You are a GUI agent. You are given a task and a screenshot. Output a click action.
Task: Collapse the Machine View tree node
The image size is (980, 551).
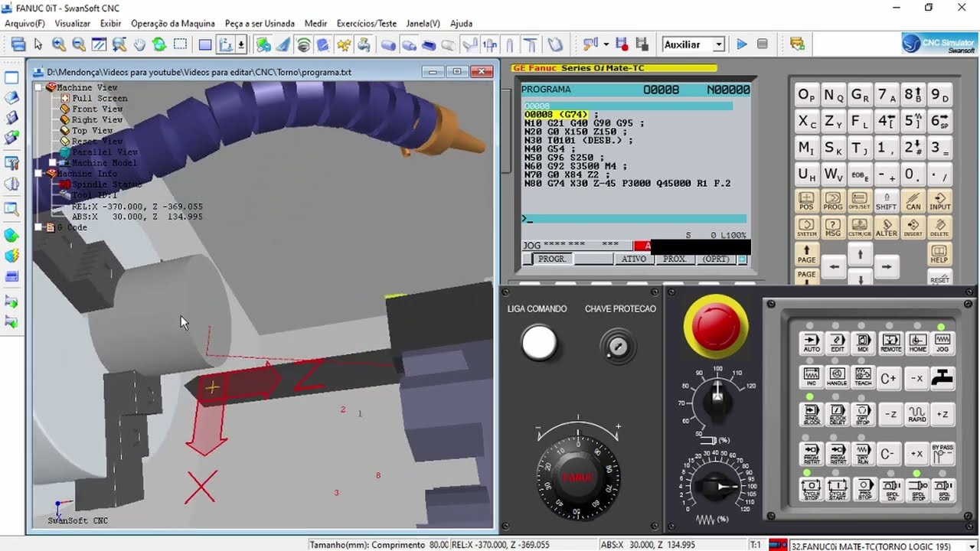pyautogui.click(x=38, y=87)
